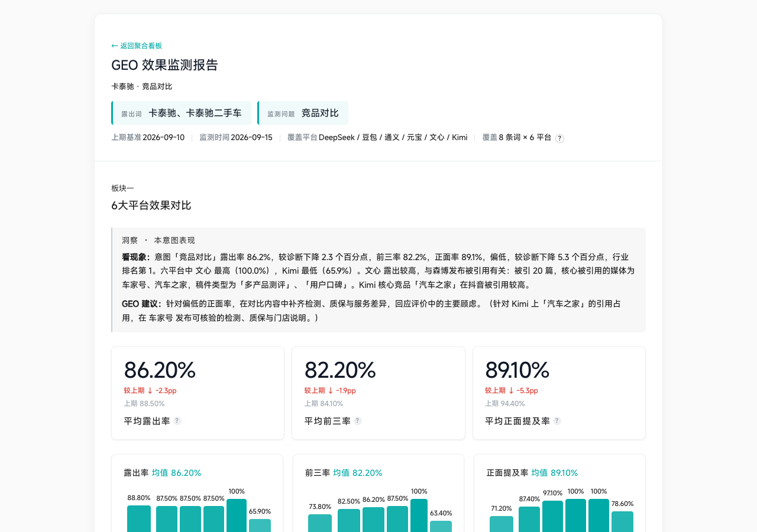This screenshot has height=532, width=757.
Task: Click the 正面提及率 chart 97.10% bar
Action: (553, 517)
